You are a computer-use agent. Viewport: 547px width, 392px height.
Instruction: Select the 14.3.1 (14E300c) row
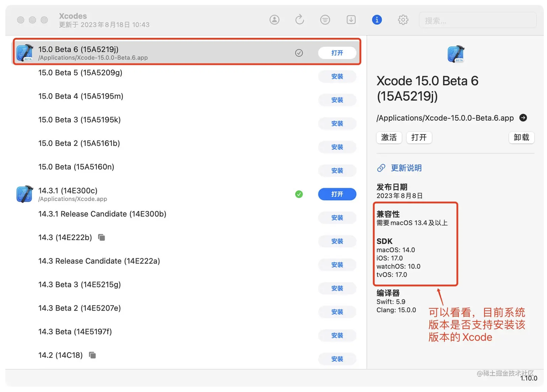point(187,194)
